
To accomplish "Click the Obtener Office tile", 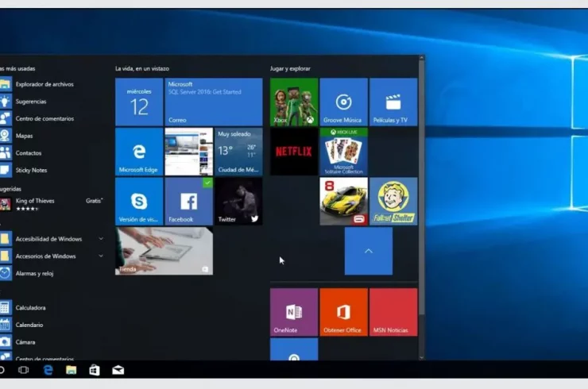I will [343, 312].
